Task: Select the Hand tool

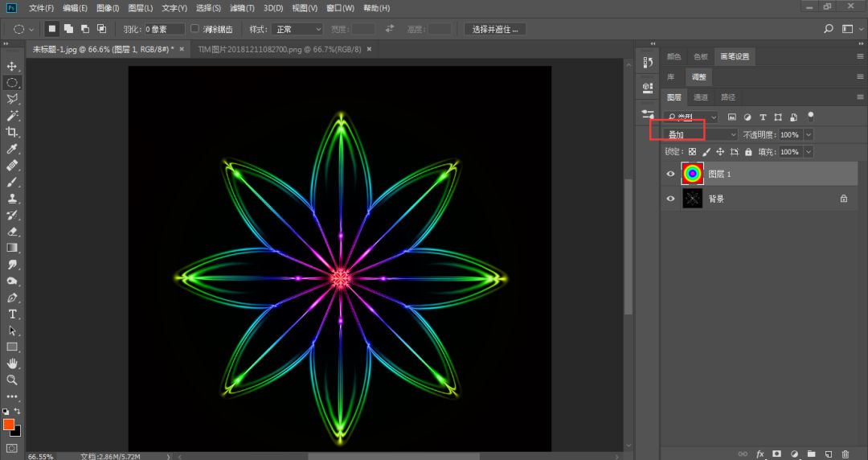Action: pos(11,363)
